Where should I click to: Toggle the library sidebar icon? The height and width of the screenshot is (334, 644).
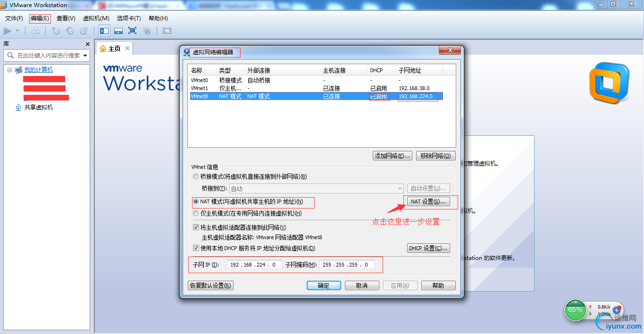pyautogui.click(x=104, y=31)
